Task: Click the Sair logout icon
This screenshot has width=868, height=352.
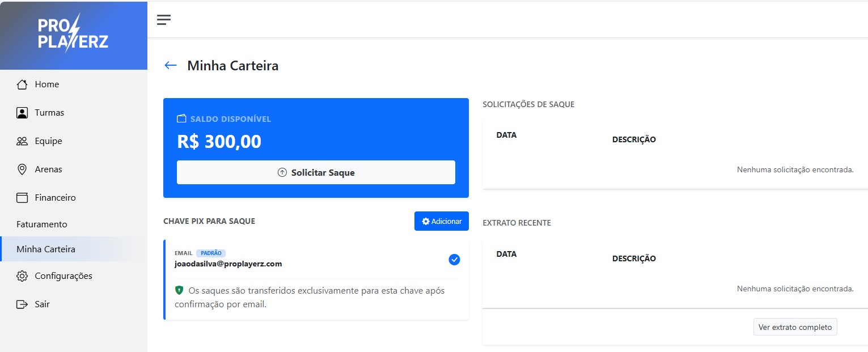Action: [x=22, y=304]
